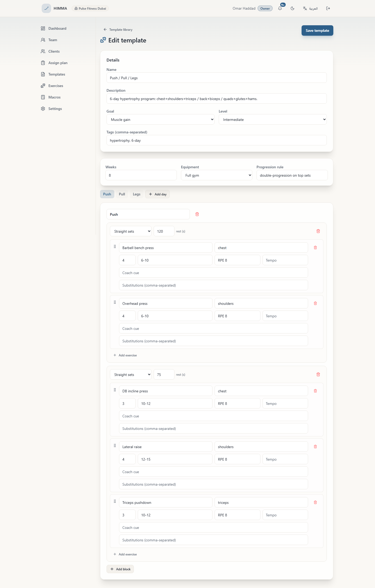Delete Overhead press exercise
375x588 pixels.
tap(315, 303)
